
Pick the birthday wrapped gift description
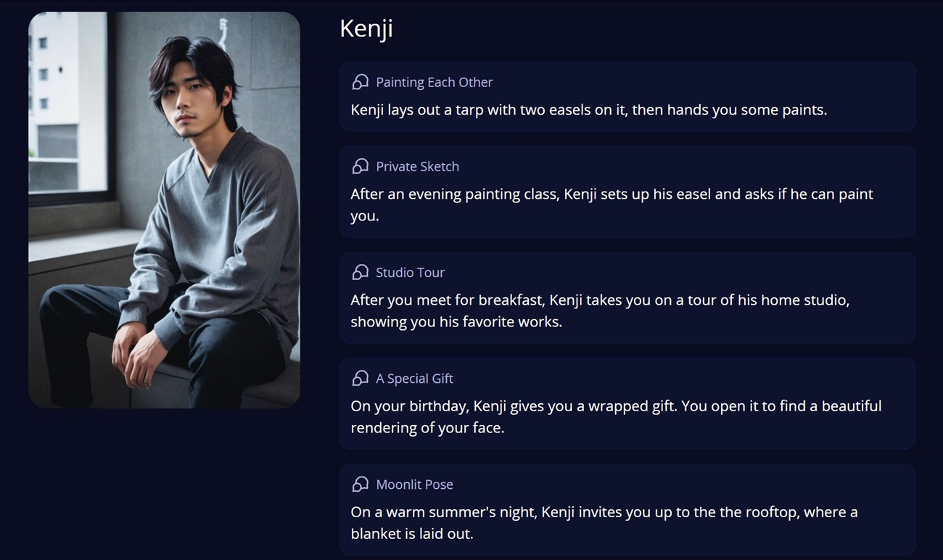[x=616, y=416]
